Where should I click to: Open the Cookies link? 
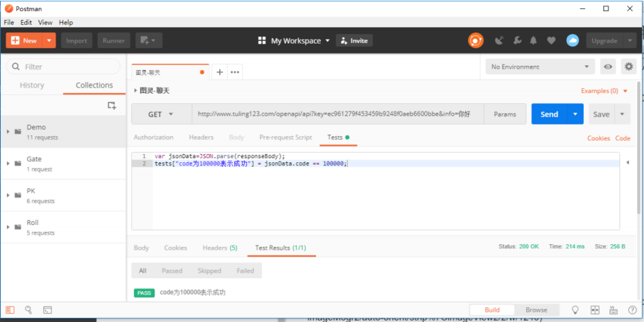coord(598,138)
